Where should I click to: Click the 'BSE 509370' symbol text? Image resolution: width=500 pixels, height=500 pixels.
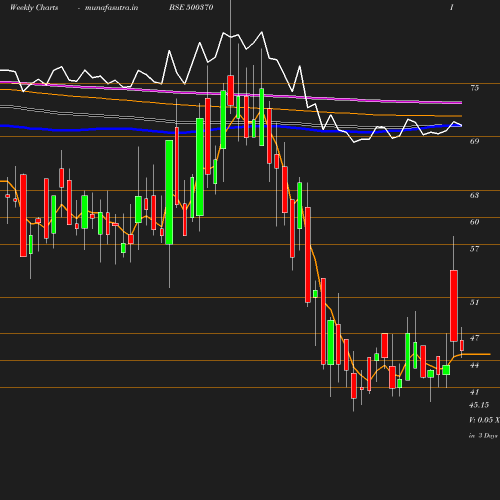pyautogui.click(x=191, y=8)
